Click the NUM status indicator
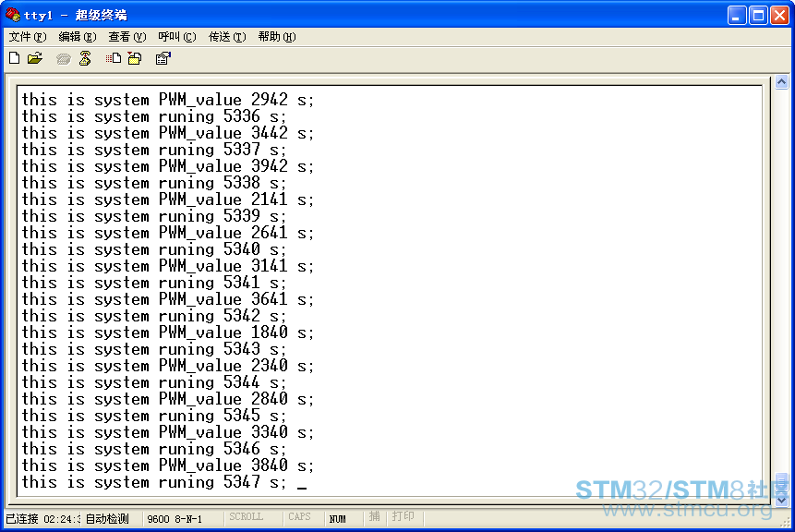Screen dimensions: 795x532 337,519
